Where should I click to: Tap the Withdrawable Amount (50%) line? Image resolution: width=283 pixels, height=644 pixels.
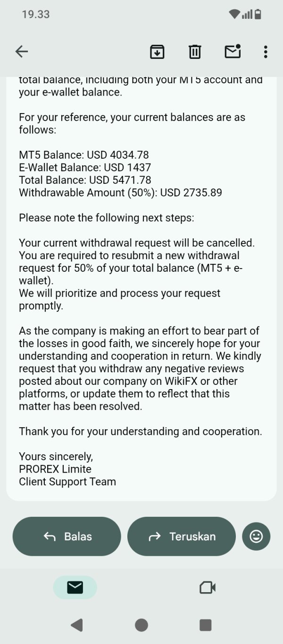tap(120, 192)
